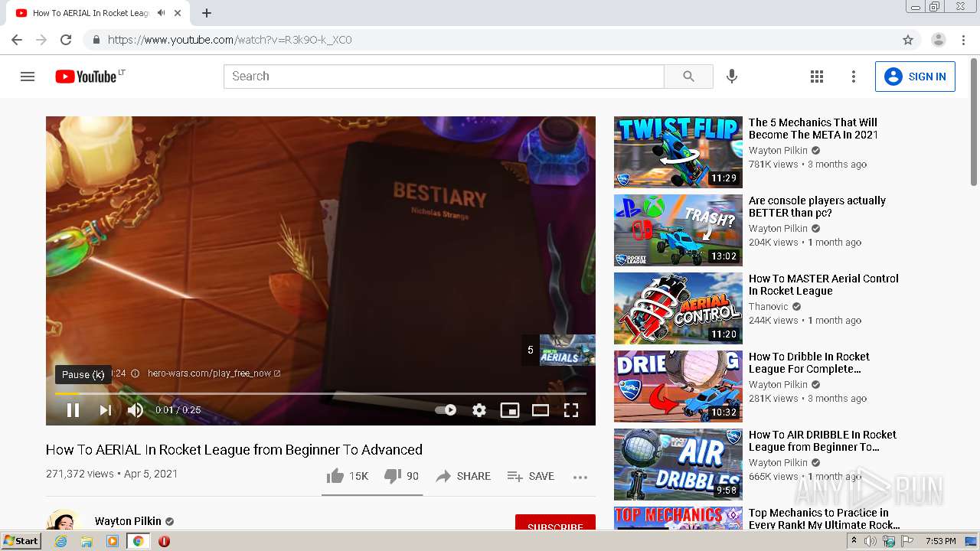980x551 pixels.
Task: Enter full screen mode
Action: (x=571, y=410)
